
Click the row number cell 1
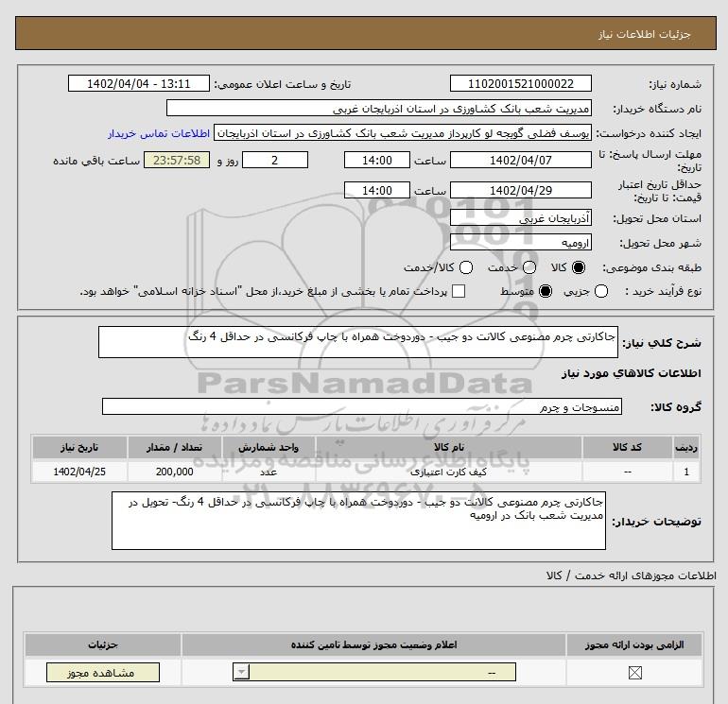[x=686, y=472]
